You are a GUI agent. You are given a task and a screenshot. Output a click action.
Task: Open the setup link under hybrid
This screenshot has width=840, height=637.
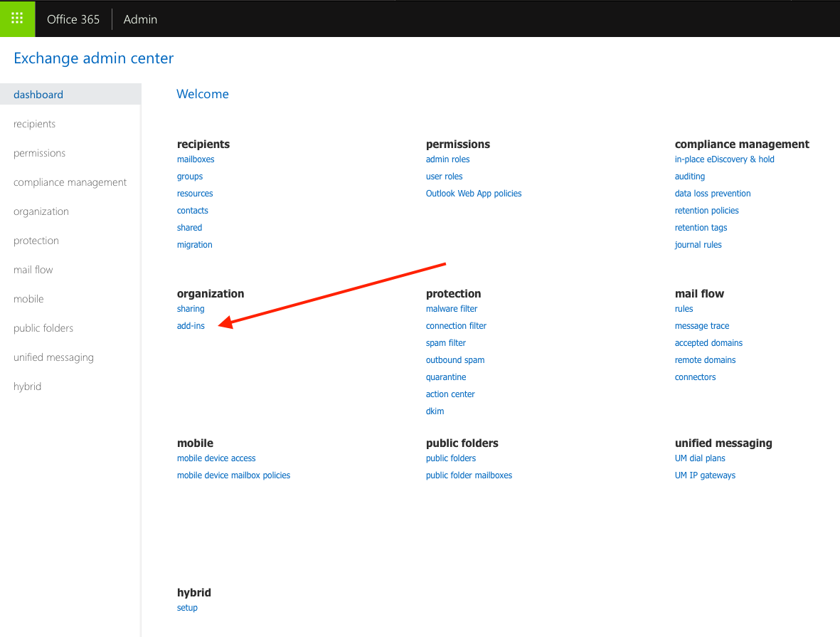tap(187, 608)
